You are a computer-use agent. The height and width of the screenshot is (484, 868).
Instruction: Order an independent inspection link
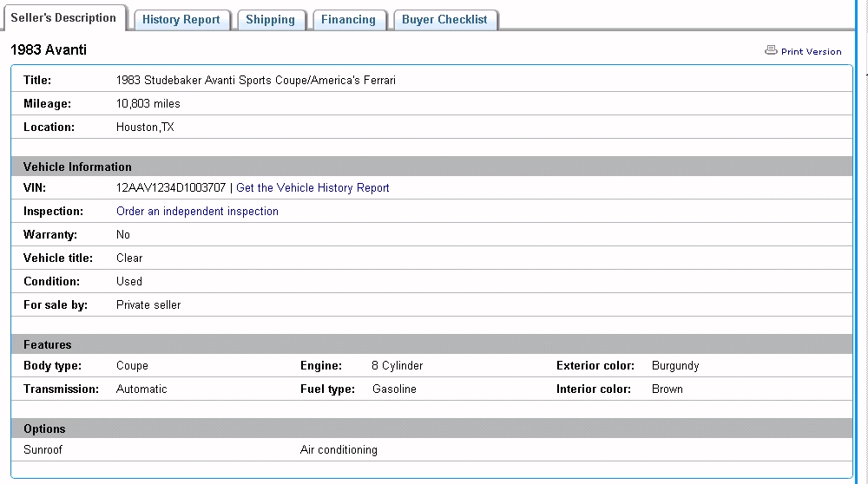[197, 212]
